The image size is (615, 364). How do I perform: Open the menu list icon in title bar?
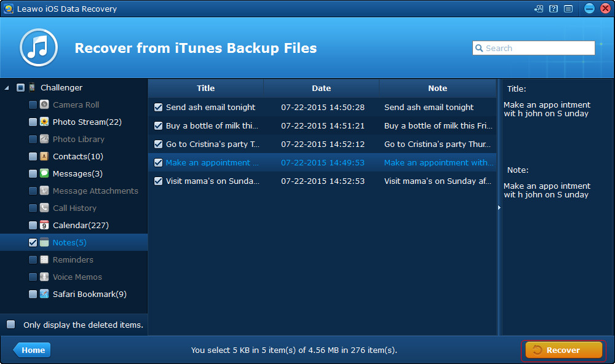(x=568, y=9)
